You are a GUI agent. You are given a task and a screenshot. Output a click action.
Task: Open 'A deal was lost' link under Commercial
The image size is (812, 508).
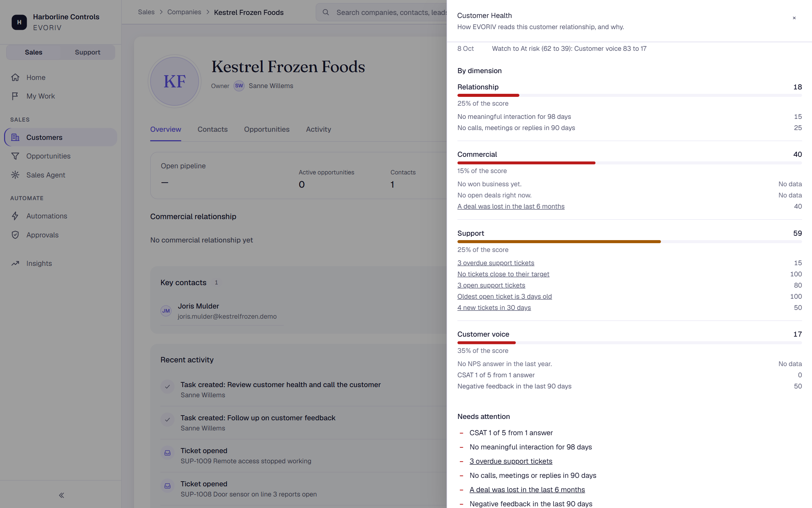point(511,206)
